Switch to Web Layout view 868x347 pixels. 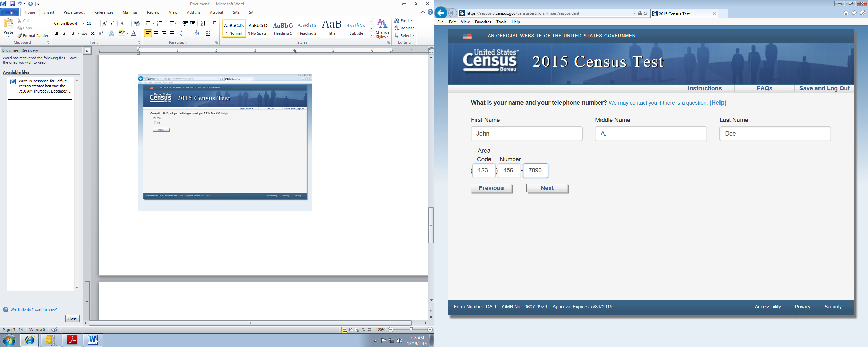click(x=357, y=330)
